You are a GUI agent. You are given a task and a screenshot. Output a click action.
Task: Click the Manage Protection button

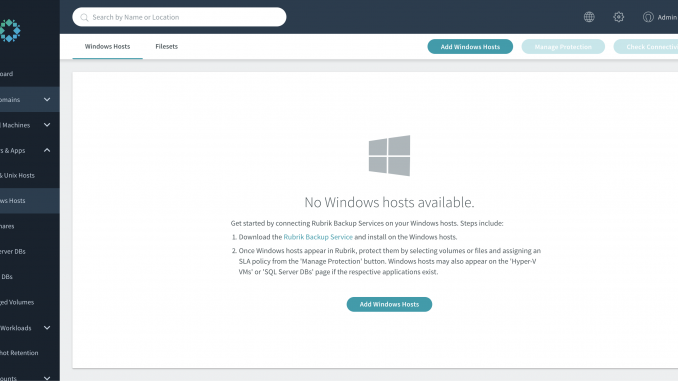tap(563, 47)
